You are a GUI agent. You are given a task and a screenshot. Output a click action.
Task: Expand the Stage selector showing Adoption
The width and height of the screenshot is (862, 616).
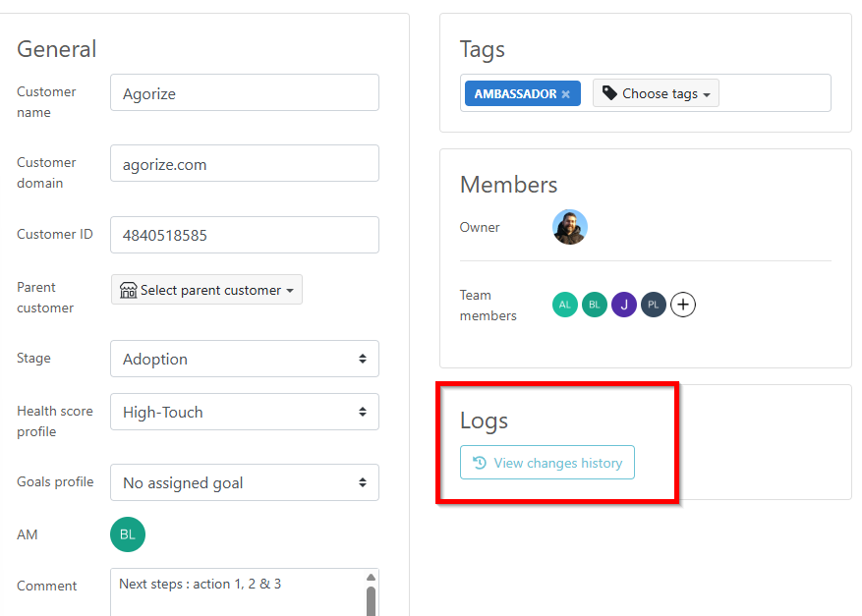[x=244, y=359]
